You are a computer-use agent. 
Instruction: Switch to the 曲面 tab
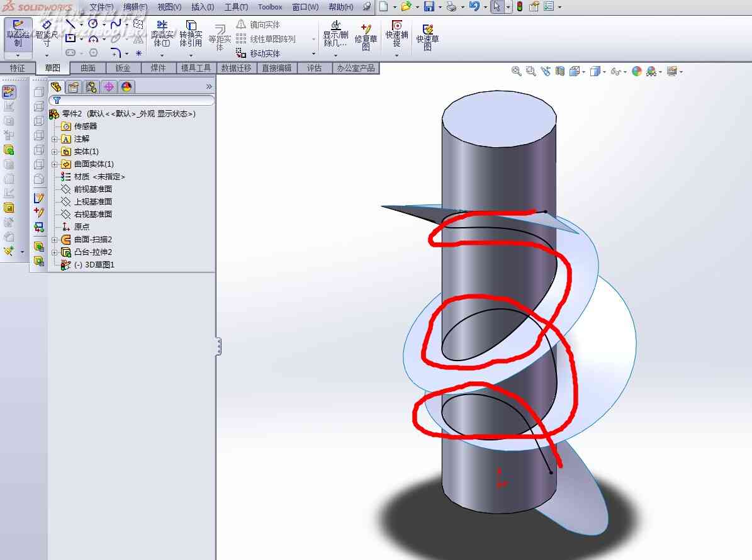pyautogui.click(x=87, y=68)
